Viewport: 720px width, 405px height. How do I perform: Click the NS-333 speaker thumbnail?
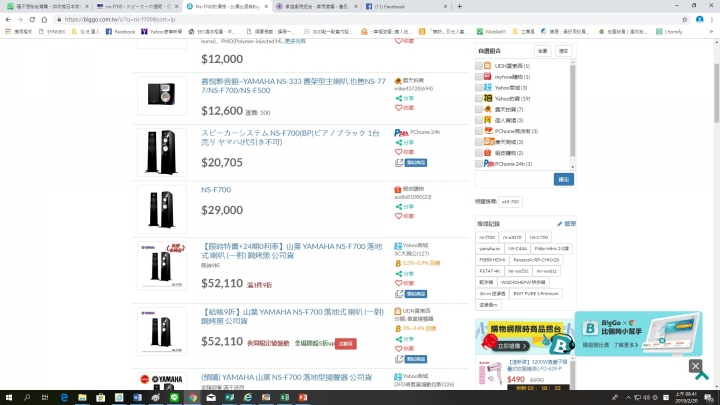162,96
